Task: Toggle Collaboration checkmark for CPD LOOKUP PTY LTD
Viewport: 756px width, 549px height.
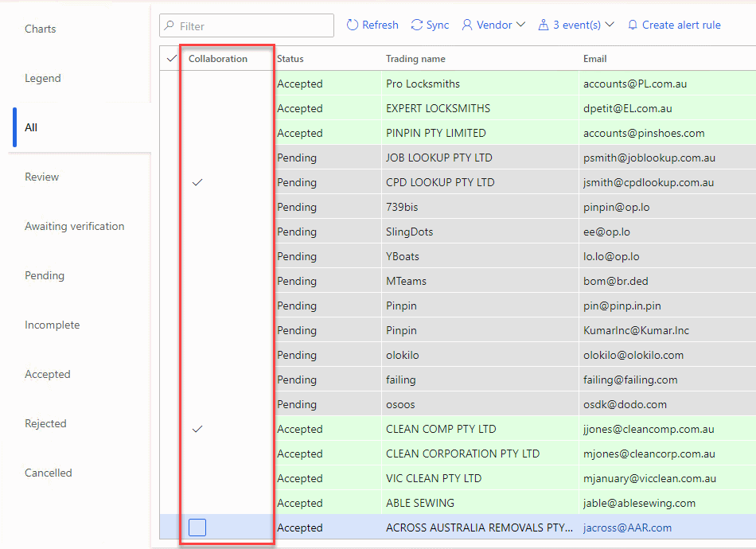Action: click(197, 183)
